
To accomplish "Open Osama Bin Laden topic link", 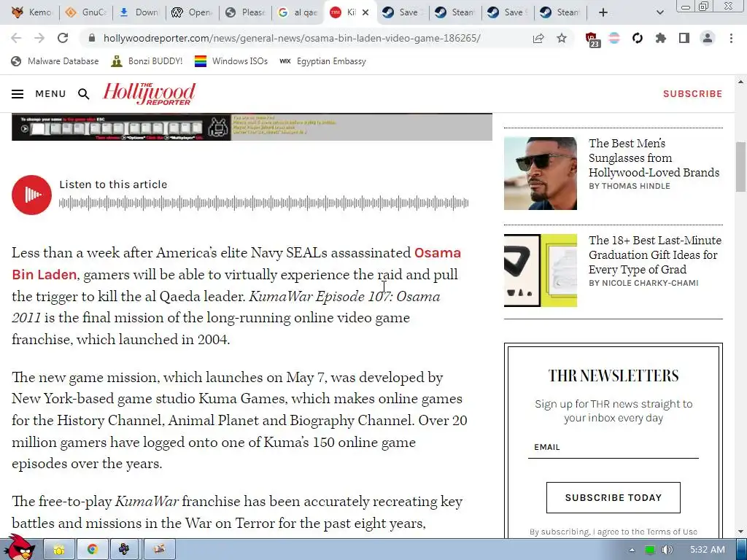I will tap(236, 263).
